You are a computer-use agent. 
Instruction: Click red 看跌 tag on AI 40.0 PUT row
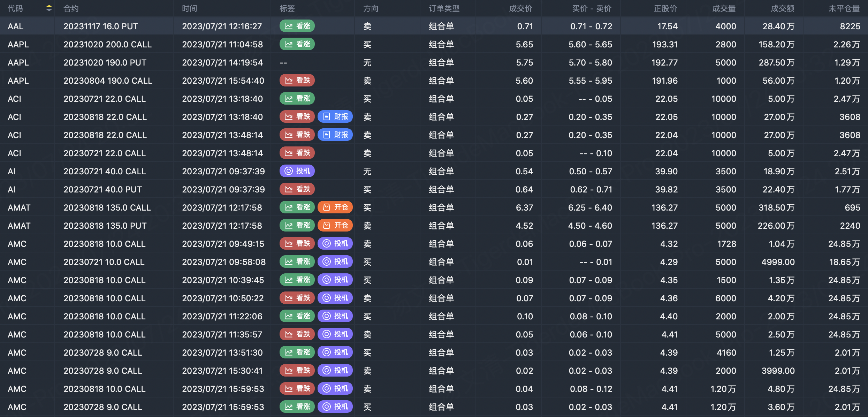[x=297, y=189]
